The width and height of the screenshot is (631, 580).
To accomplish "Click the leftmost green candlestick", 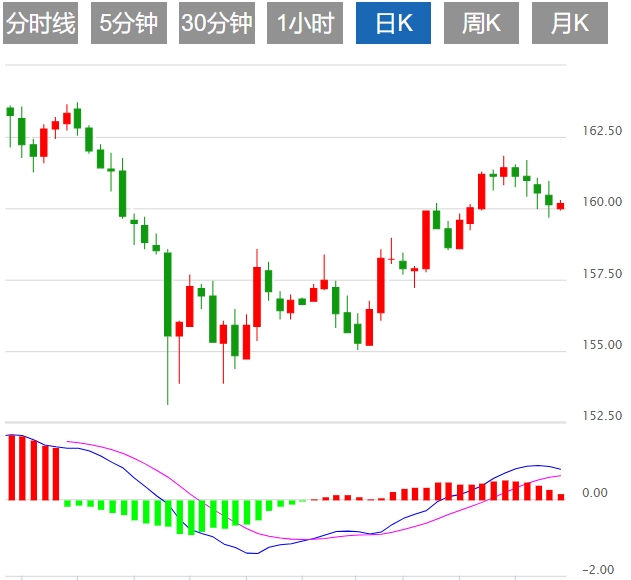I will click(x=11, y=112).
